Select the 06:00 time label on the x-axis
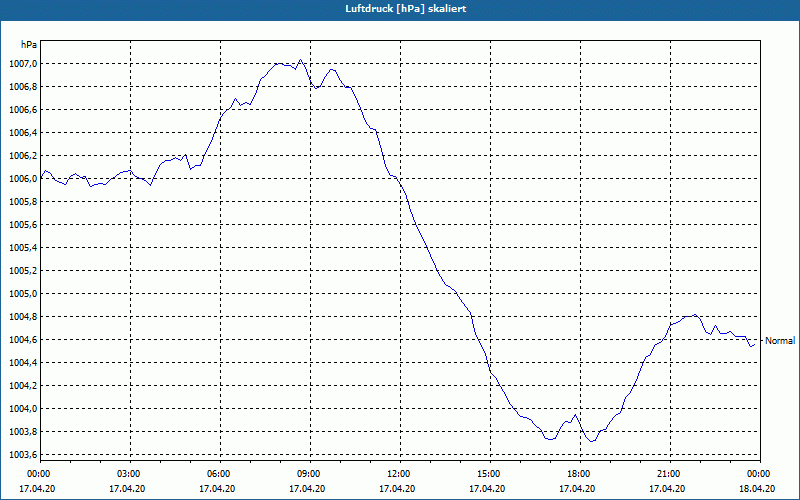This screenshot has width=800, height=500. pos(220,474)
